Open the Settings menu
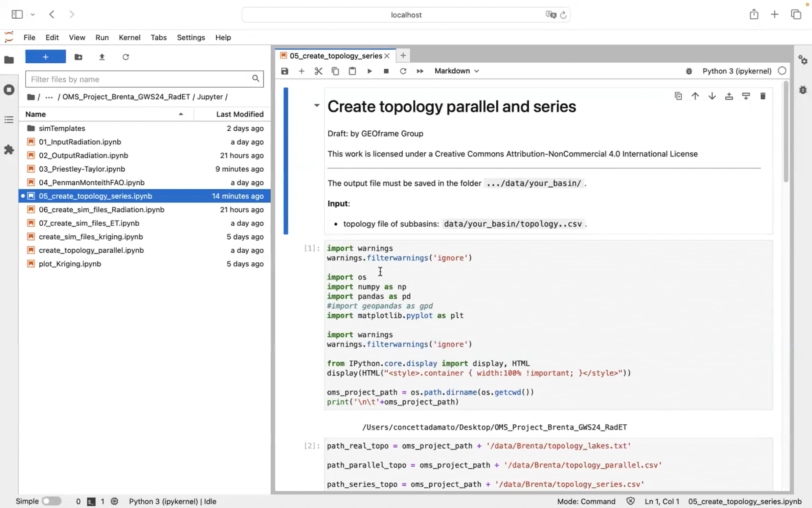Screen dimensions: 812x508 click(191, 38)
